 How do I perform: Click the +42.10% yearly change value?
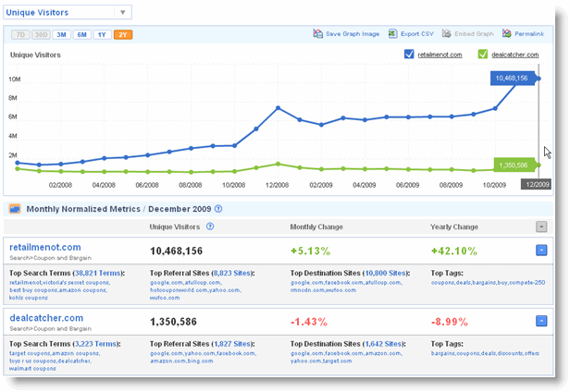[454, 251]
